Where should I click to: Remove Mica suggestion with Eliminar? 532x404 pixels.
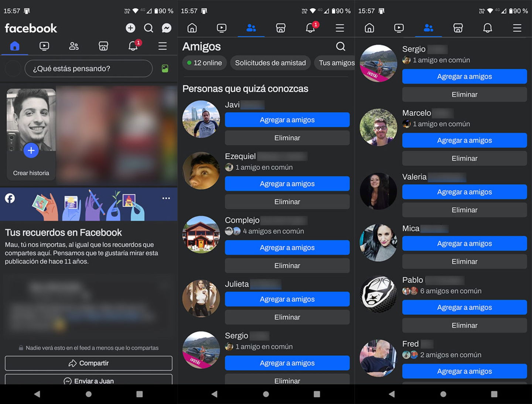(464, 262)
